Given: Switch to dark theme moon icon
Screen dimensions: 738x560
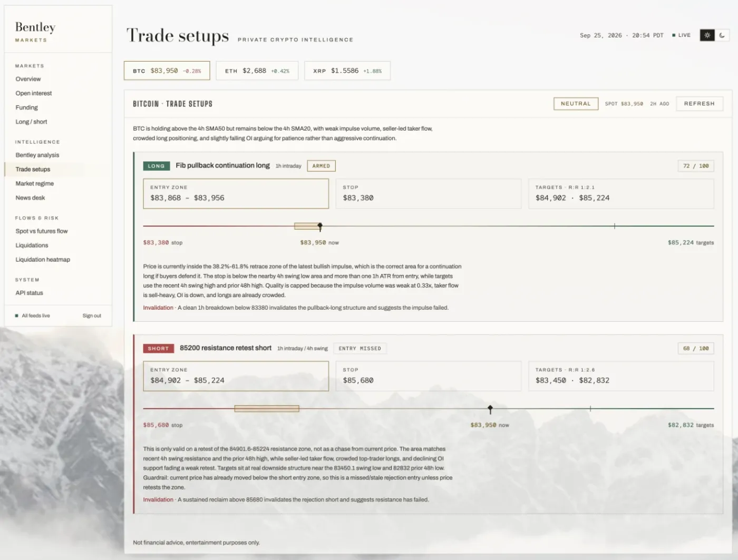Looking at the screenshot, I should tap(722, 35).
